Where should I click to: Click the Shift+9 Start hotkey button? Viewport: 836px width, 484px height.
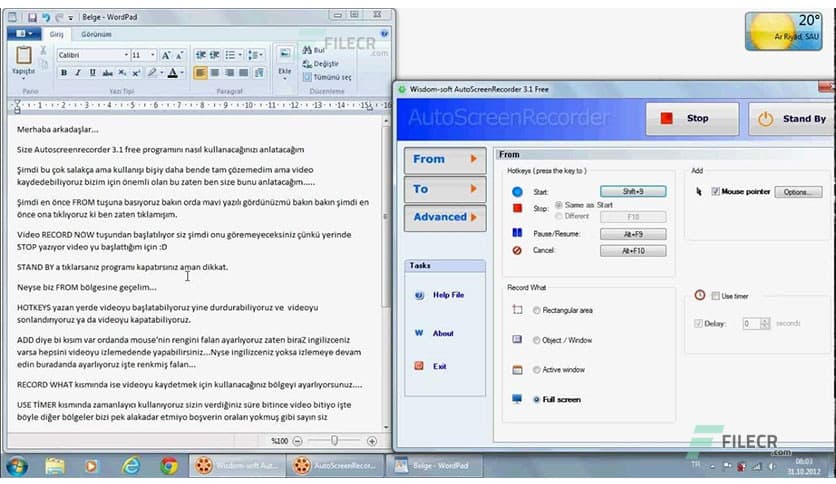click(x=633, y=191)
